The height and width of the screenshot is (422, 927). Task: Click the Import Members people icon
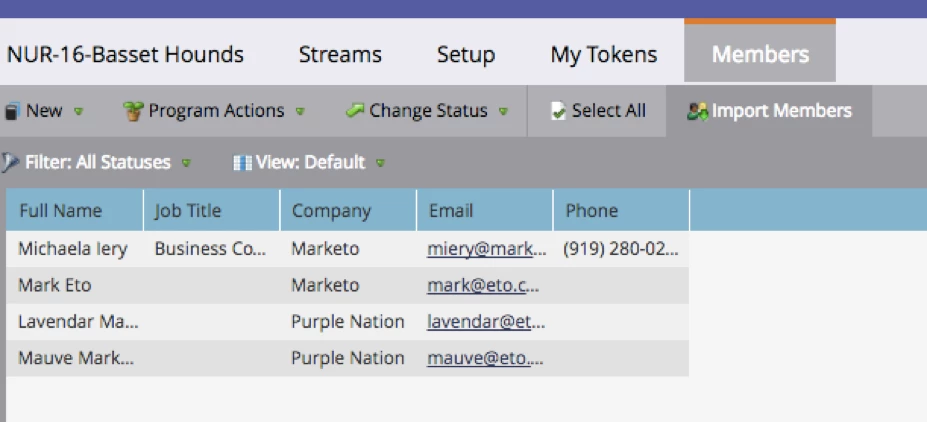tap(698, 111)
